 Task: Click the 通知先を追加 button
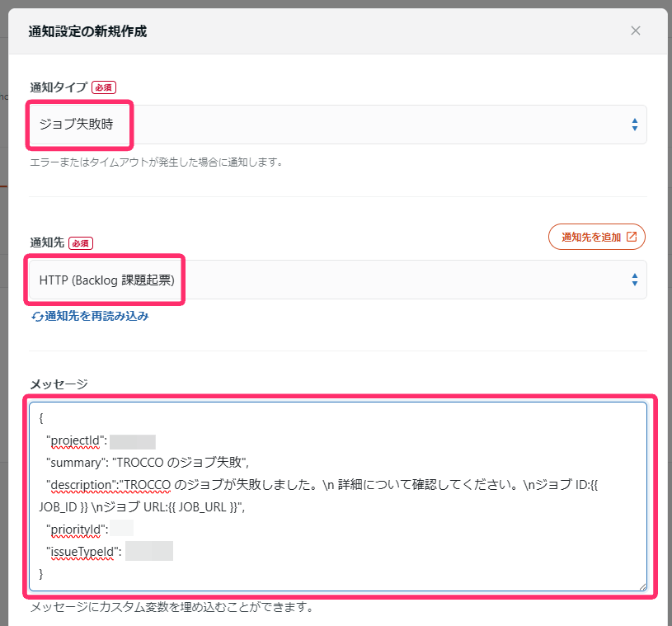tap(597, 237)
